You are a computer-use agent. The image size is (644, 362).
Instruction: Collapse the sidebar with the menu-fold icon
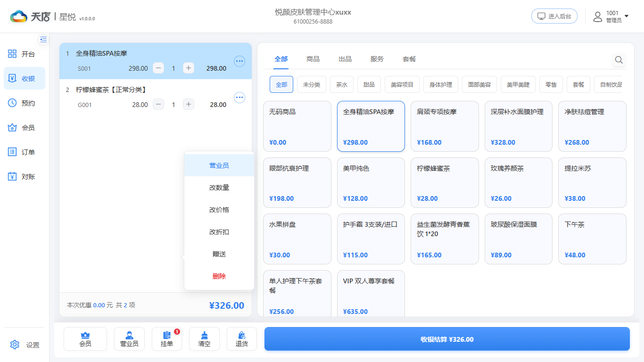[43, 39]
